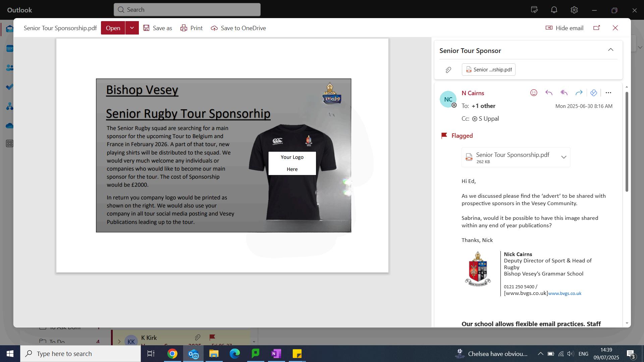Open more actions ellipsis menu
This screenshot has height=362, width=644.
[x=608, y=93]
